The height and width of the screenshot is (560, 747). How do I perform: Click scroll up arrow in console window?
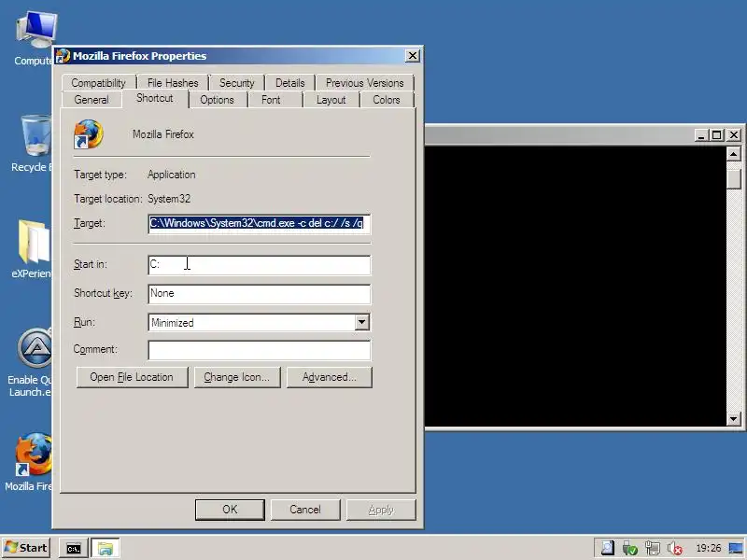pos(734,154)
